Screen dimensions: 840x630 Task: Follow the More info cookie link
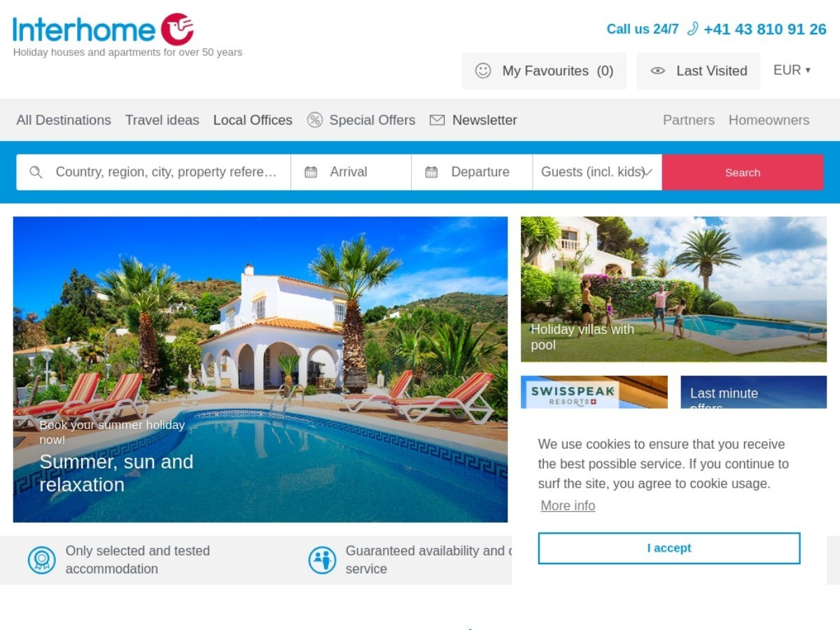568,505
